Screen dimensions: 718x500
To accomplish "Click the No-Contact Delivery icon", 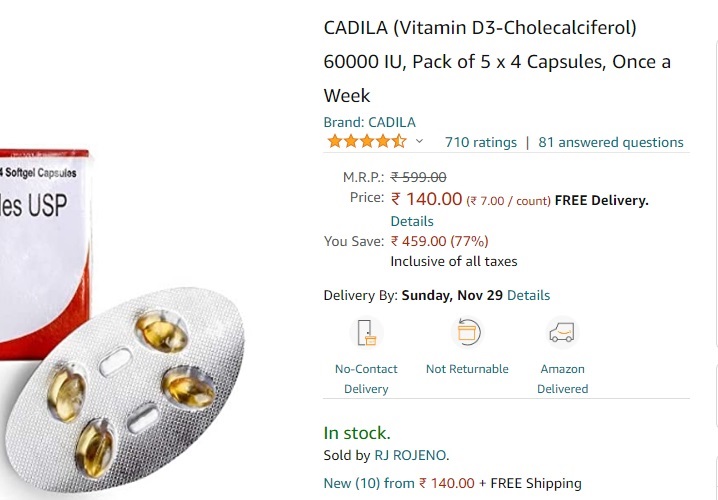I will pos(366,332).
